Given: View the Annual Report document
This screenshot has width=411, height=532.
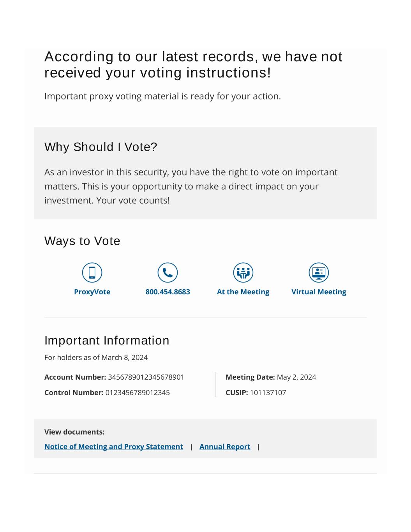Looking at the screenshot, I should 225,447.
